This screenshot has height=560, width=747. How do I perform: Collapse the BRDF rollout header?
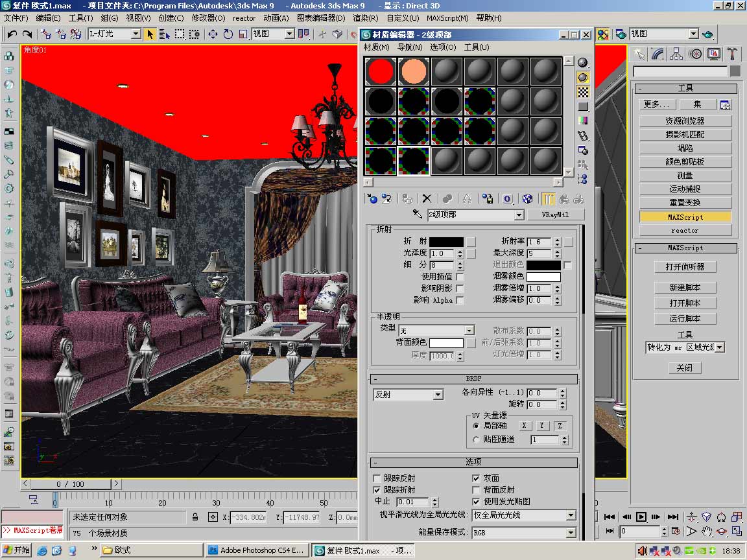point(473,379)
